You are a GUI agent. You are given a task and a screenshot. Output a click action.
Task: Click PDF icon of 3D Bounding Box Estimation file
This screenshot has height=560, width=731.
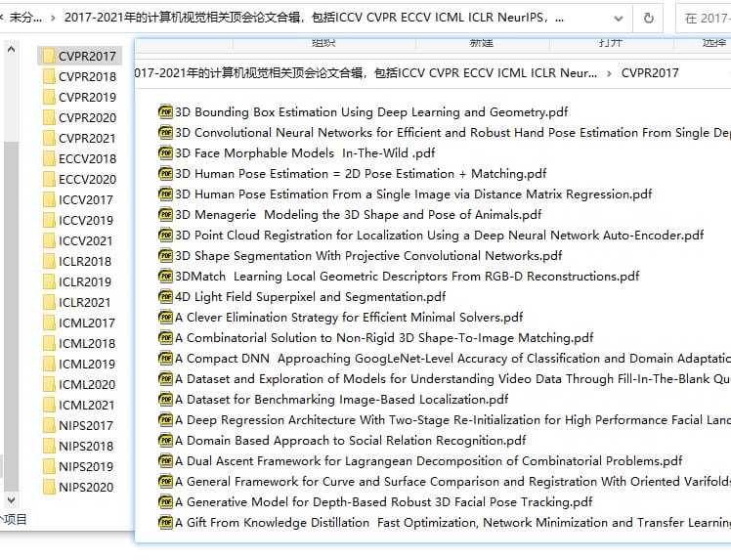[x=165, y=111]
